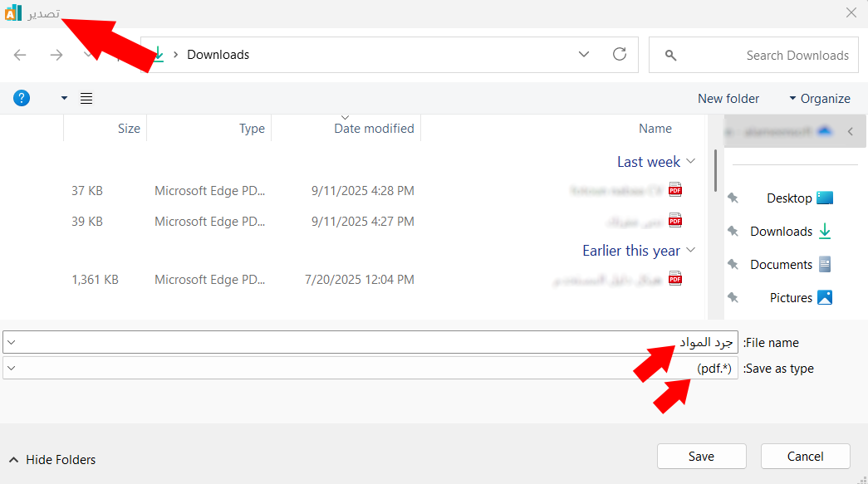
Task: Click the Save button
Action: point(701,456)
